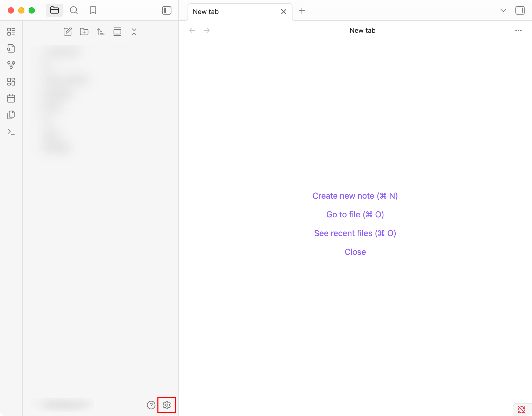Open the settings gear icon
The height and width of the screenshot is (416, 532).
[x=167, y=405]
